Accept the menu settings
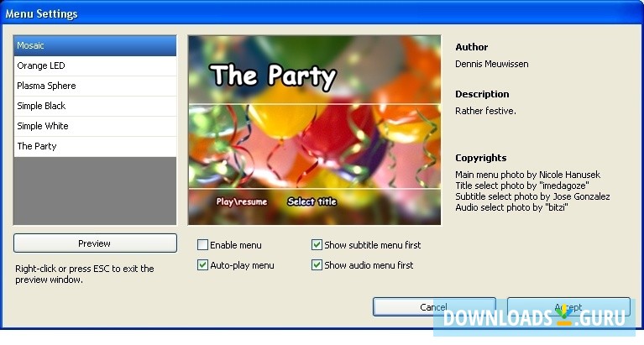Viewport: 644px width, 345px height. 568,306
